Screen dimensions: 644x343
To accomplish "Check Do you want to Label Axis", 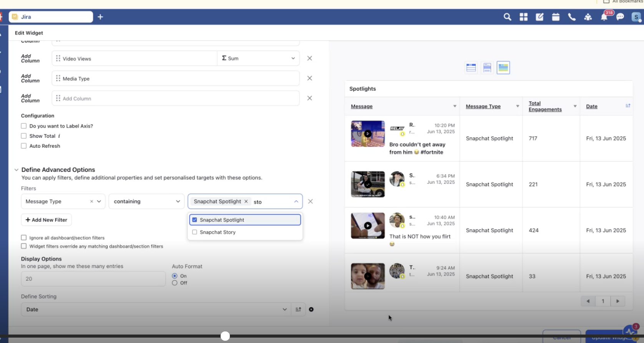I will click(x=24, y=126).
